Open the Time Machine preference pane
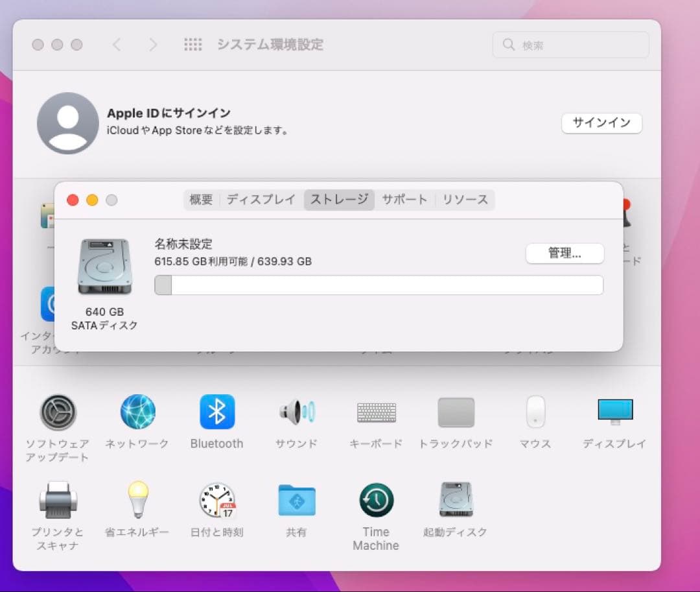The height and width of the screenshot is (592, 700). [376, 500]
